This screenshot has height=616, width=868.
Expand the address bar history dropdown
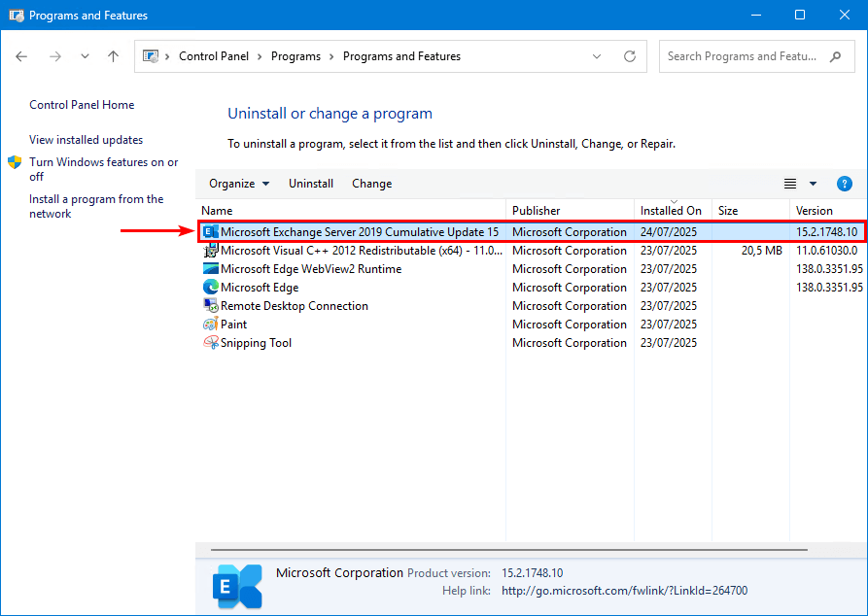click(x=597, y=56)
